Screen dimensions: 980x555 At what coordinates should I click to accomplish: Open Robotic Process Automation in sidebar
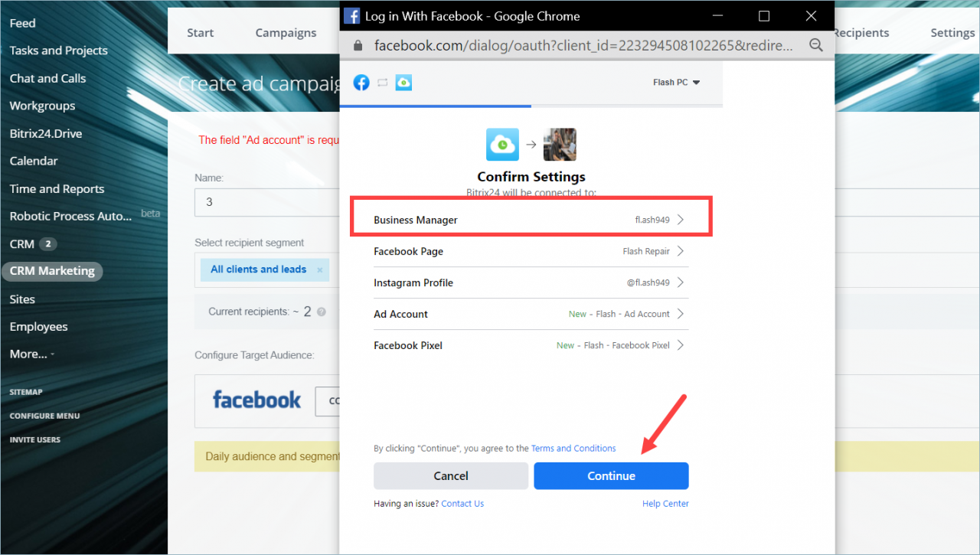tap(70, 216)
